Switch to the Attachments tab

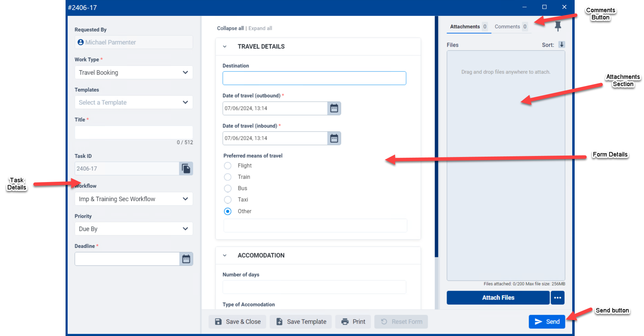point(465,26)
